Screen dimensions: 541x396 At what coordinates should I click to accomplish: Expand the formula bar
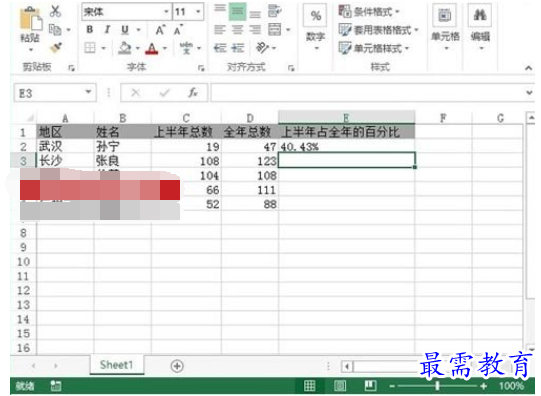point(529,92)
